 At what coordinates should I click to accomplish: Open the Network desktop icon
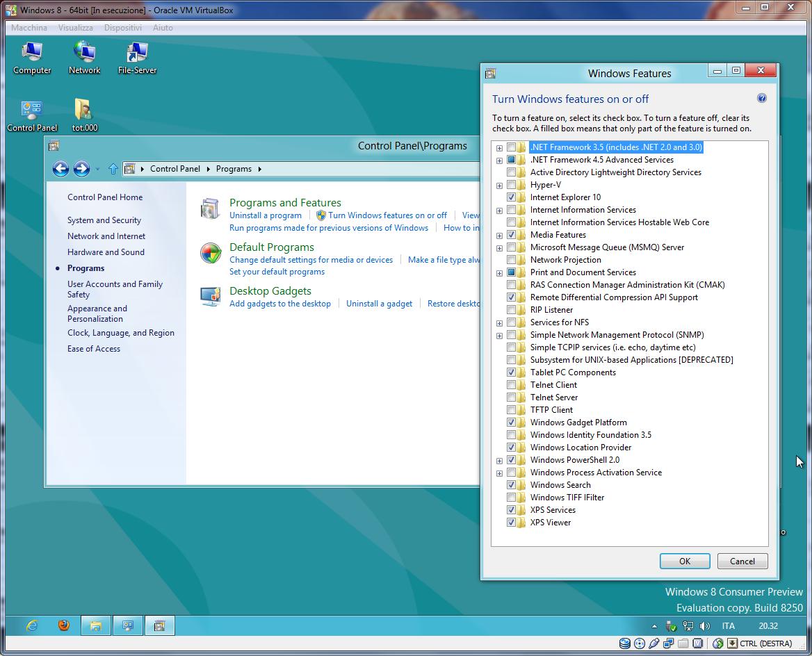tap(84, 58)
